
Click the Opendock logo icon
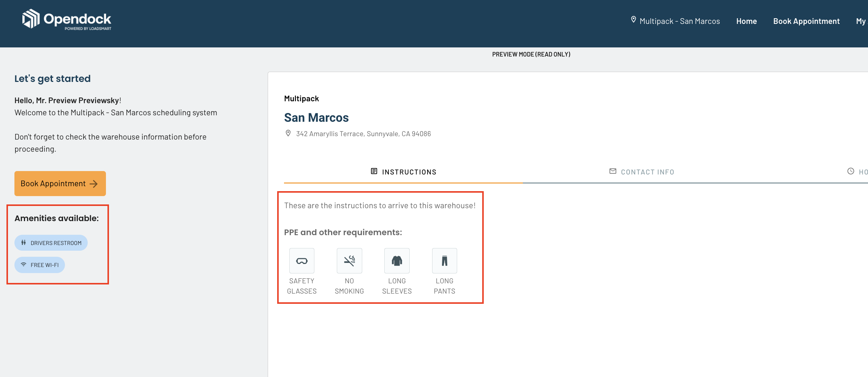31,19
